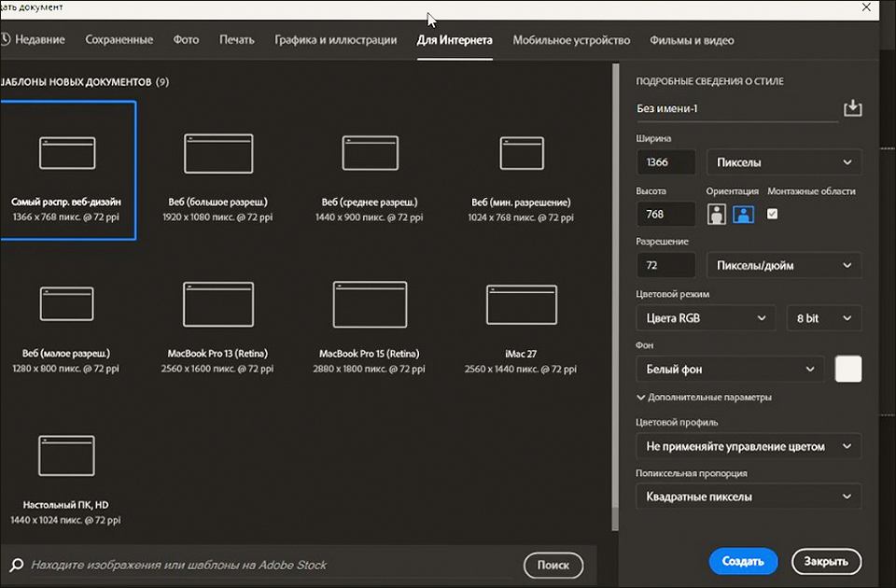This screenshot has width=896, height=588.
Task: Click the Adobe Stock search input field
Action: [x=273, y=566]
